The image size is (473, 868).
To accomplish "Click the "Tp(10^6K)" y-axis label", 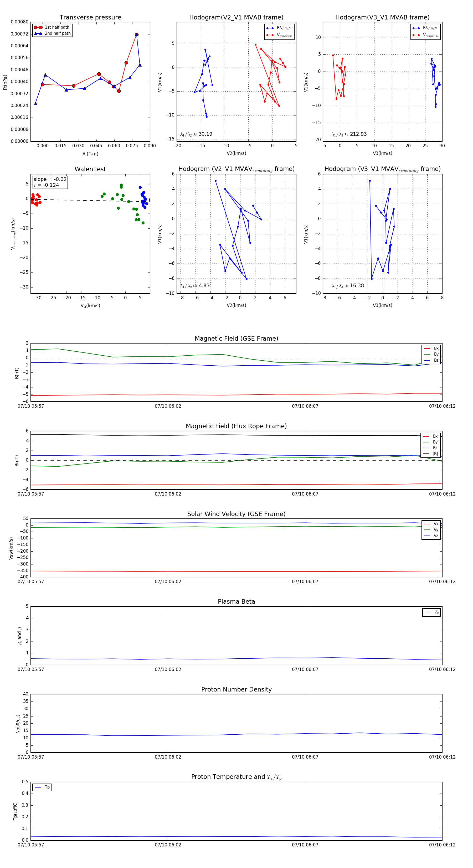I will (16, 811).
